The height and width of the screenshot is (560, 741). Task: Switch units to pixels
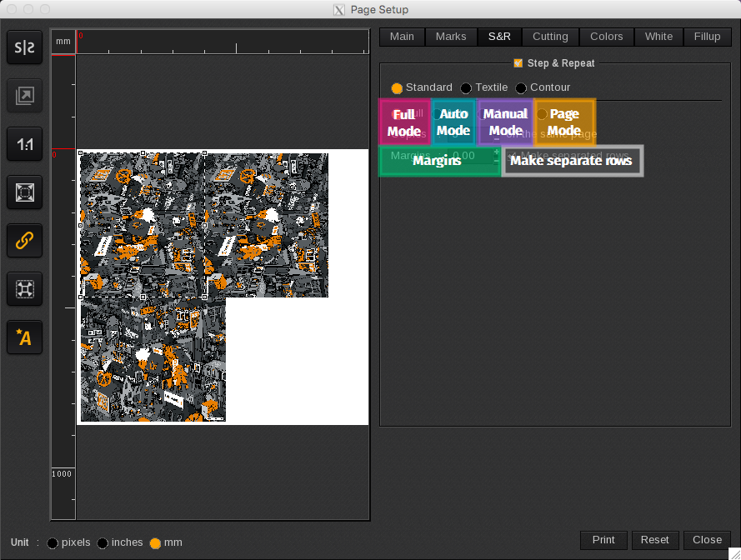pyautogui.click(x=53, y=543)
